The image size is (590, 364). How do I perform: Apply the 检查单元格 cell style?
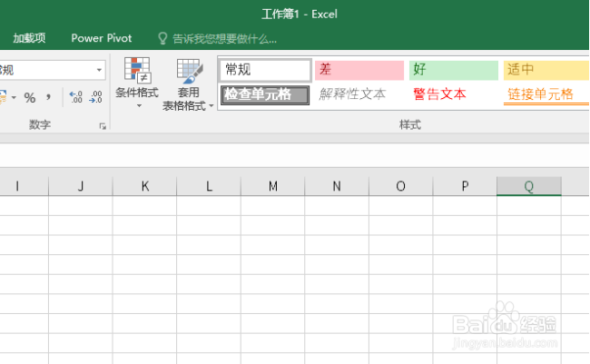click(265, 95)
